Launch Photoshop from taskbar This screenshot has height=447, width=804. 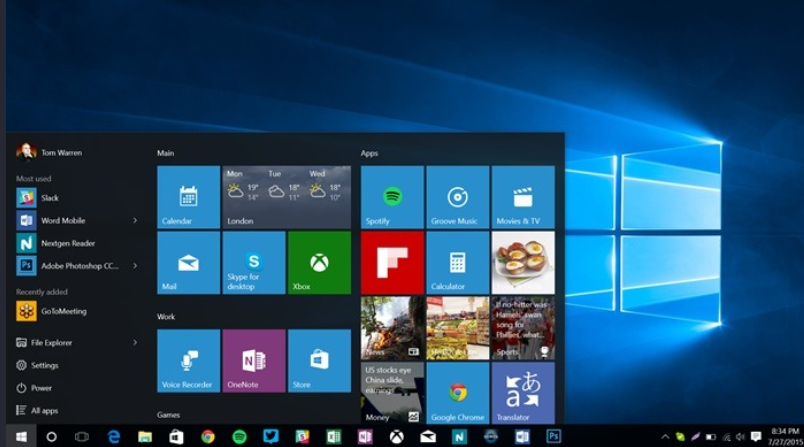pos(553,437)
